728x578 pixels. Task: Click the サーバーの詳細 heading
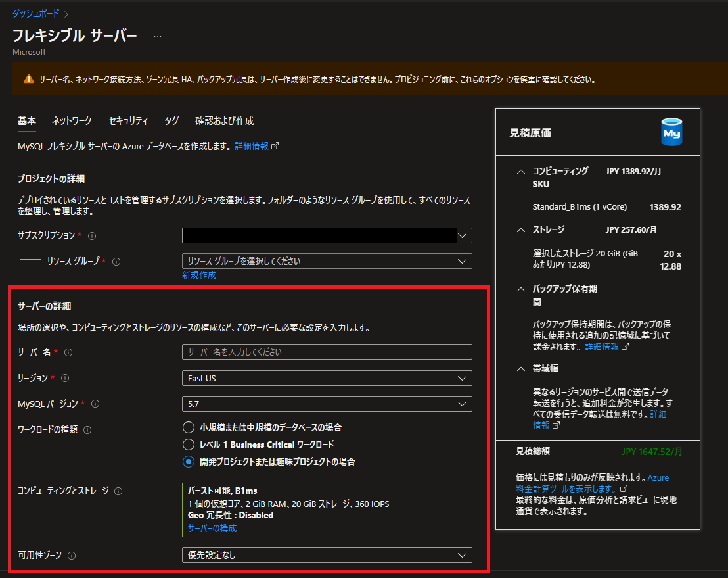pyautogui.click(x=45, y=306)
